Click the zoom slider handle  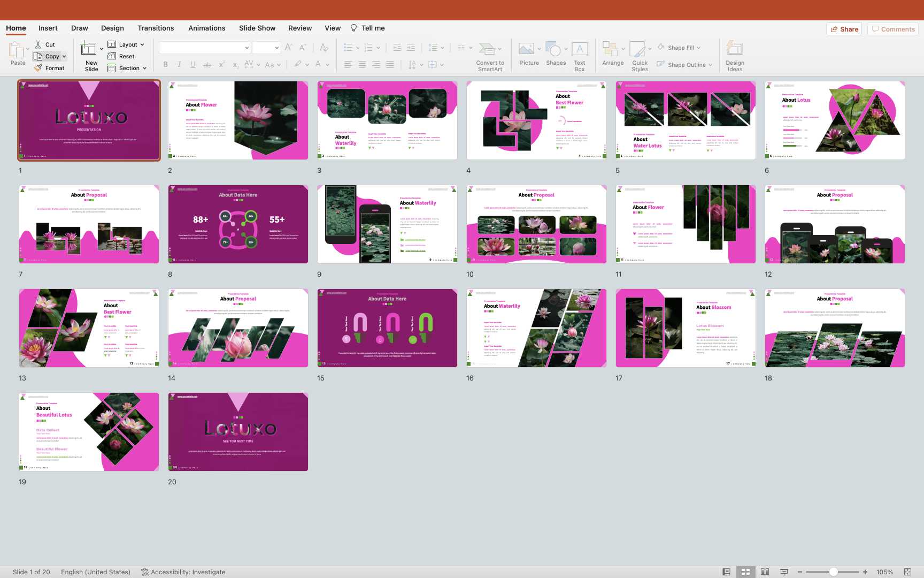(833, 572)
